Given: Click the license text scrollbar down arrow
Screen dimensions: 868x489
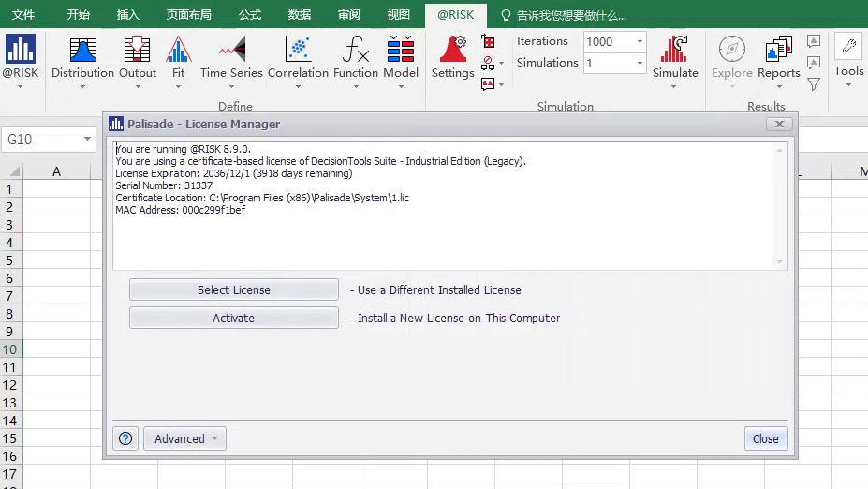Looking at the screenshot, I should pos(779,262).
